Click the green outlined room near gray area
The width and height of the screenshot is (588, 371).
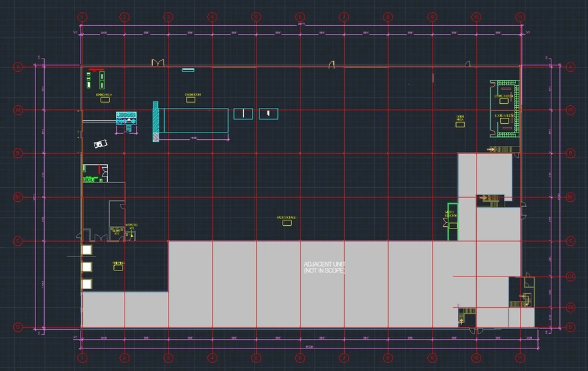453,220
